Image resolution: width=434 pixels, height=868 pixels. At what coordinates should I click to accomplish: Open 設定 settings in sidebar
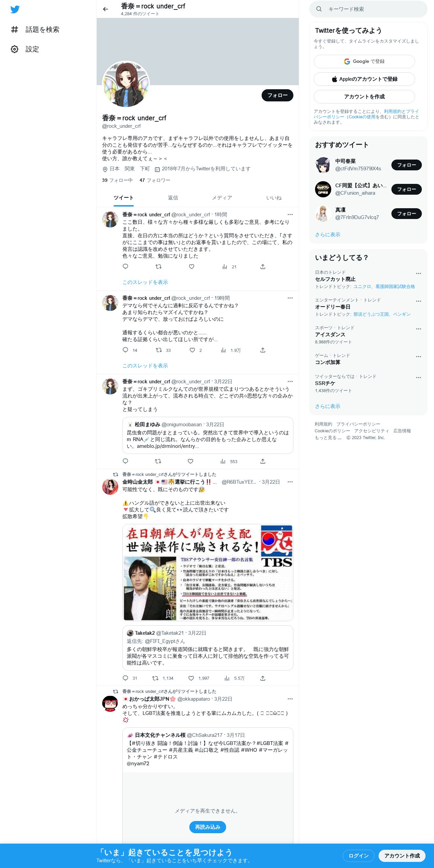pos(25,49)
